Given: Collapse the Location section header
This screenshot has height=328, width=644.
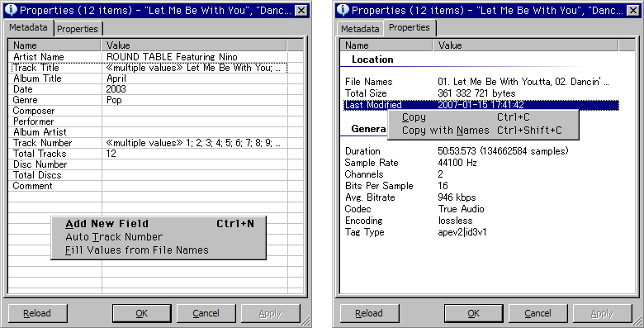Looking at the screenshot, I should pos(372,59).
